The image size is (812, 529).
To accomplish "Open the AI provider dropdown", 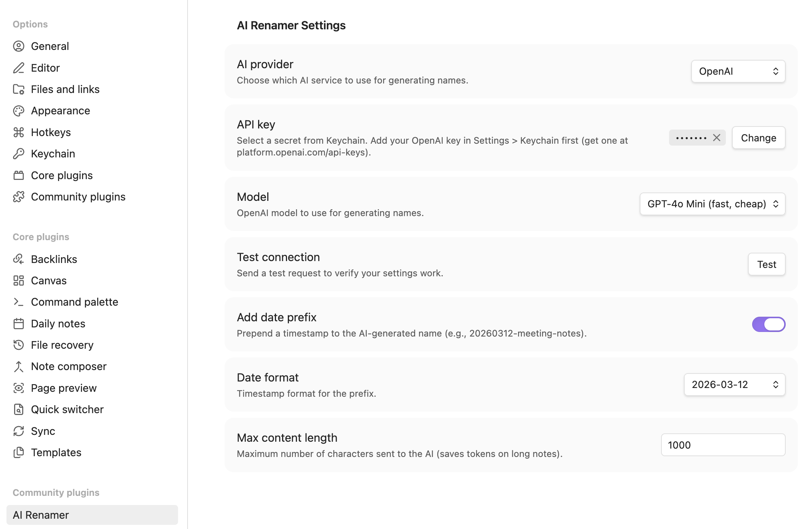I will click(738, 71).
